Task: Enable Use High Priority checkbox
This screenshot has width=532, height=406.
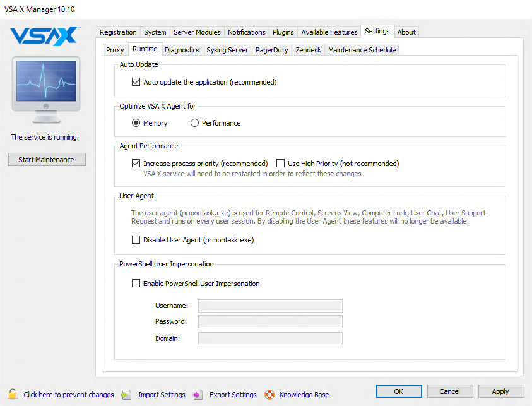Action: click(280, 164)
